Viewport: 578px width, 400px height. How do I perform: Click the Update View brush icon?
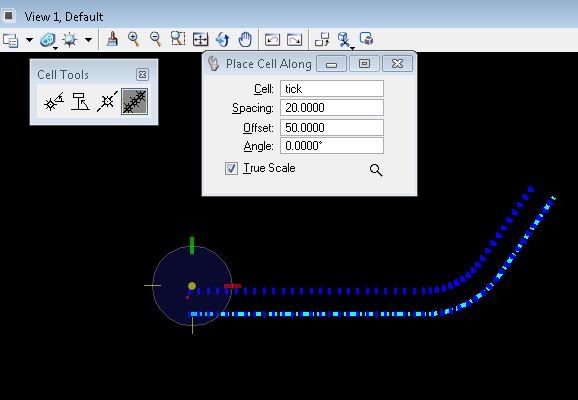112,39
